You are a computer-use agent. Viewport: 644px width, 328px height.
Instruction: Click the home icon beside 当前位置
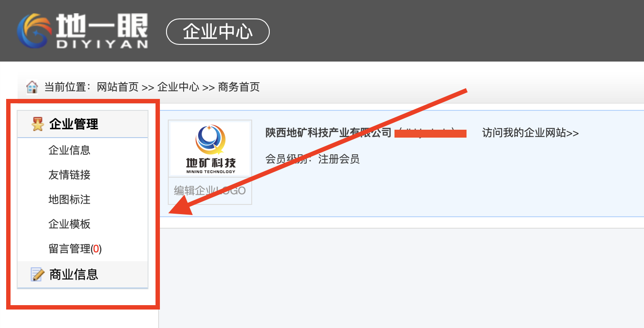[x=32, y=87]
